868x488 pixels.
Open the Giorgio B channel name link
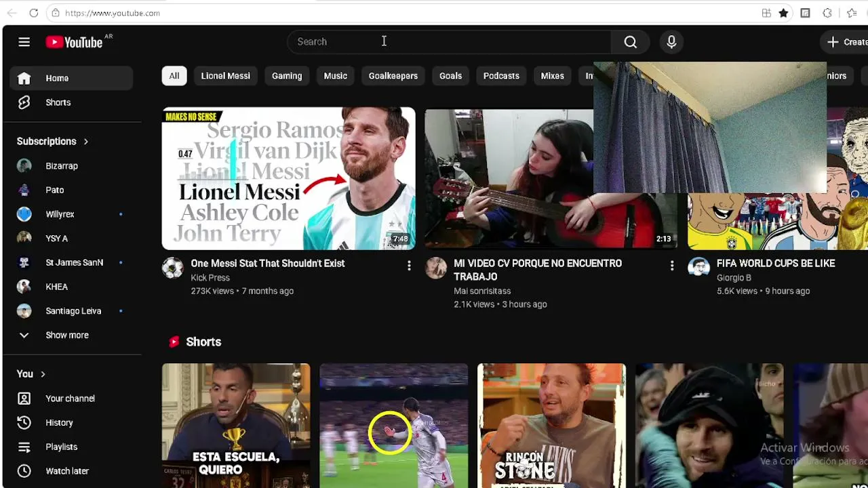tap(734, 278)
